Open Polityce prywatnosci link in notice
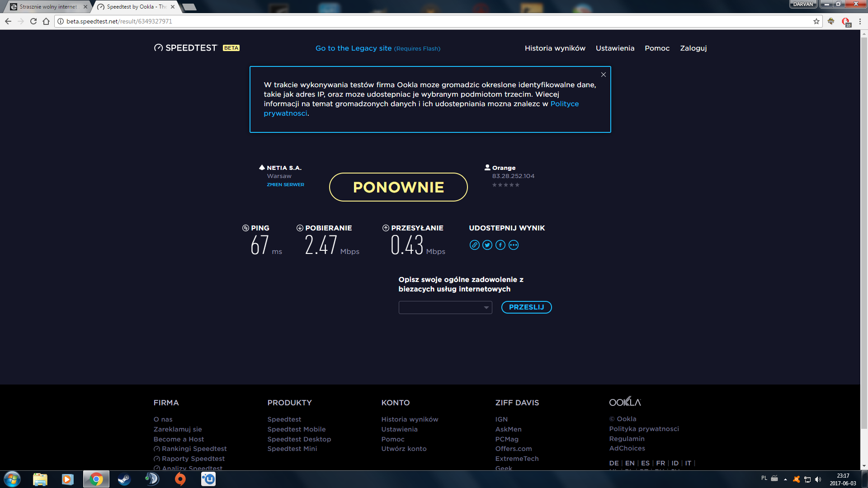 click(421, 108)
